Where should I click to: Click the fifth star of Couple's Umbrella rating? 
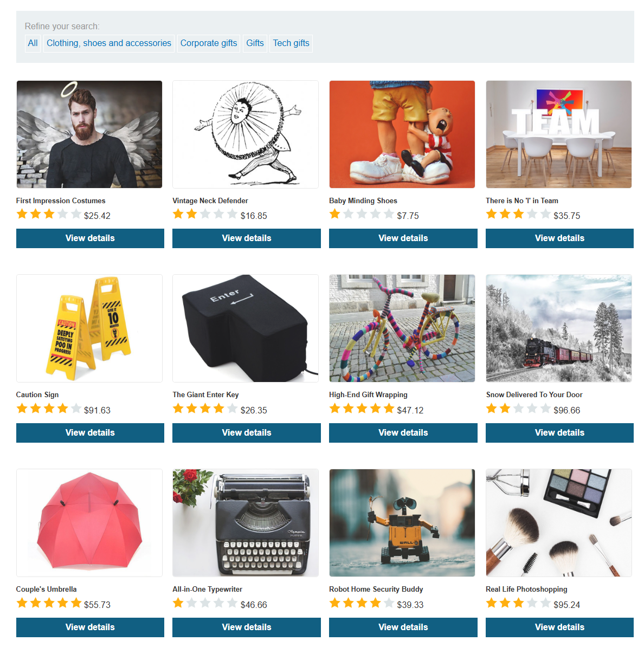(76, 603)
